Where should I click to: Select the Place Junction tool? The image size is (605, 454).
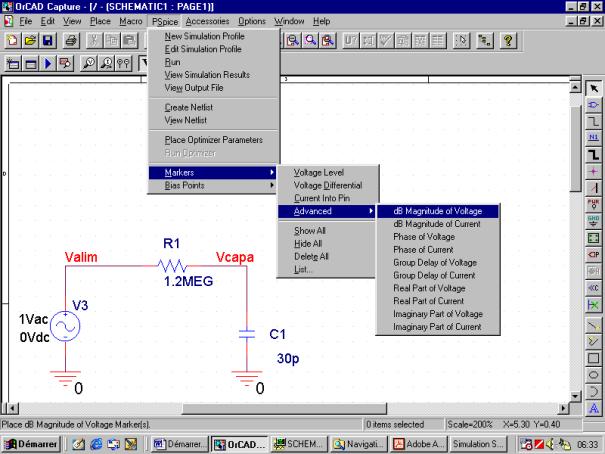[x=593, y=171]
